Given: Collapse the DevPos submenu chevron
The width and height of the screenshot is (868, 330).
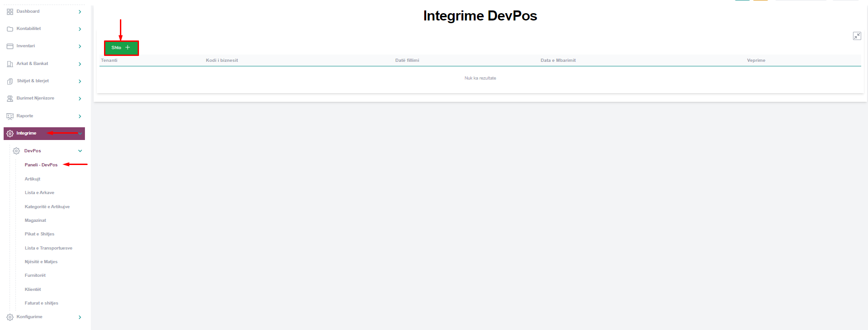Looking at the screenshot, I should click(x=80, y=151).
